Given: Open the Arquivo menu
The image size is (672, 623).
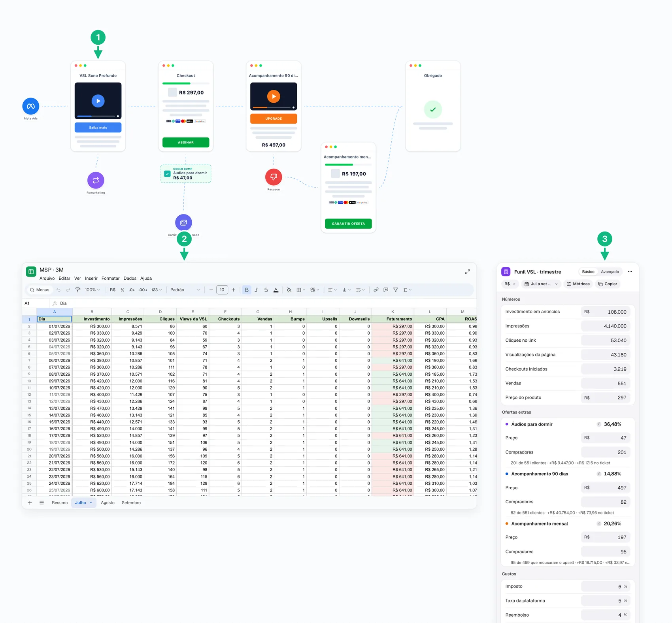Looking at the screenshot, I should [47, 279].
